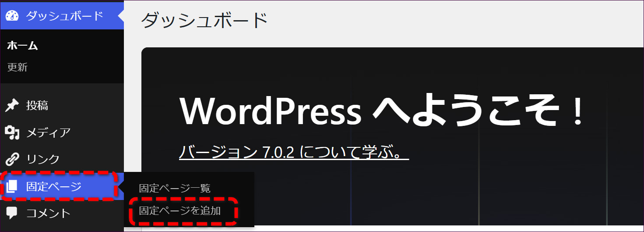Image resolution: width=644 pixels, height=232 pixels.
Task: Click the media icon beside メディア
Action: pyautogui.click(x=12, y=132)
